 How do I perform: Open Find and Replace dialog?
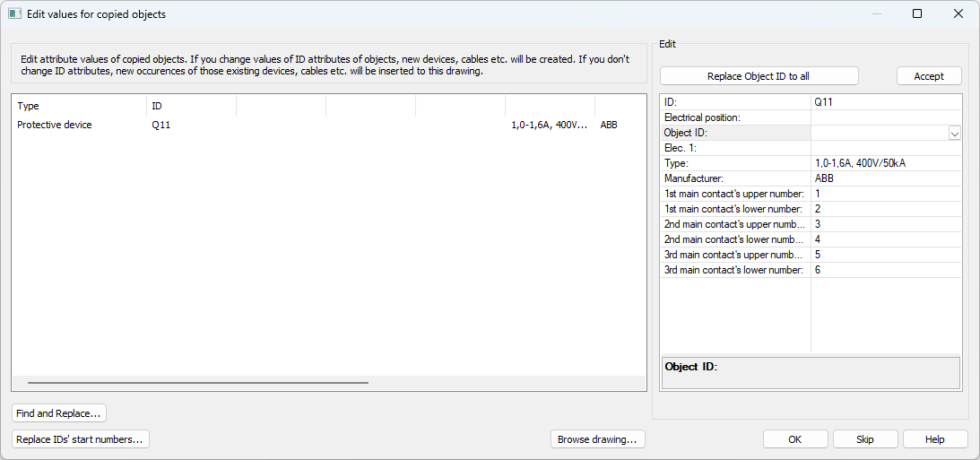click(59, 413)
